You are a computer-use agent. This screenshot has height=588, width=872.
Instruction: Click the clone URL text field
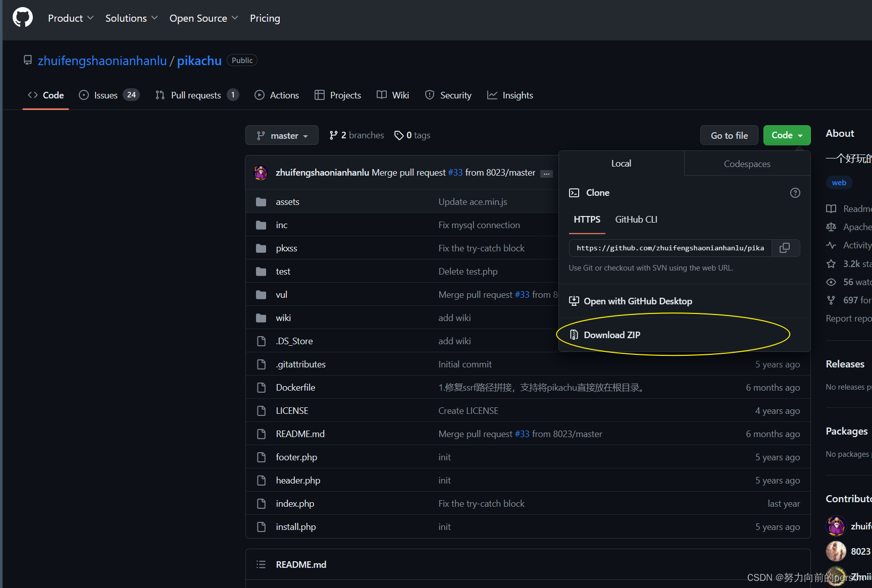(x=671, y=248)
